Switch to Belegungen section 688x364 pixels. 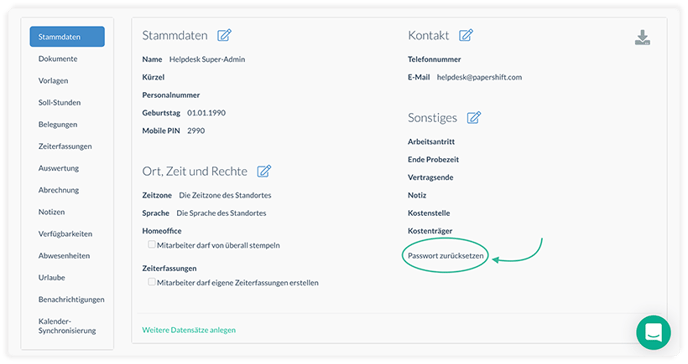pyautogui.click(x=57, y=125)
